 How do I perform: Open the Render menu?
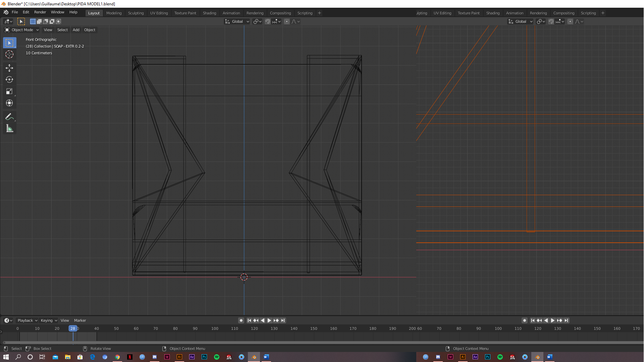(x=40, y=12)
